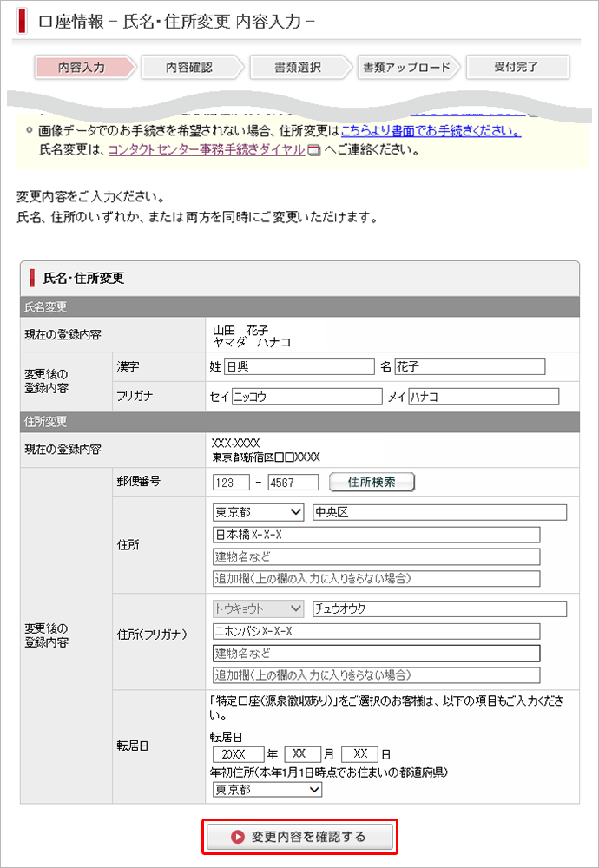Expand the トウキョウト furigana prefecture dropdown

point(258,608)
